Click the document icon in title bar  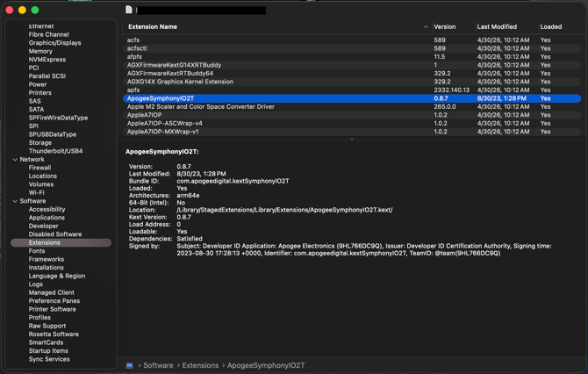click(x=129, y=10)
